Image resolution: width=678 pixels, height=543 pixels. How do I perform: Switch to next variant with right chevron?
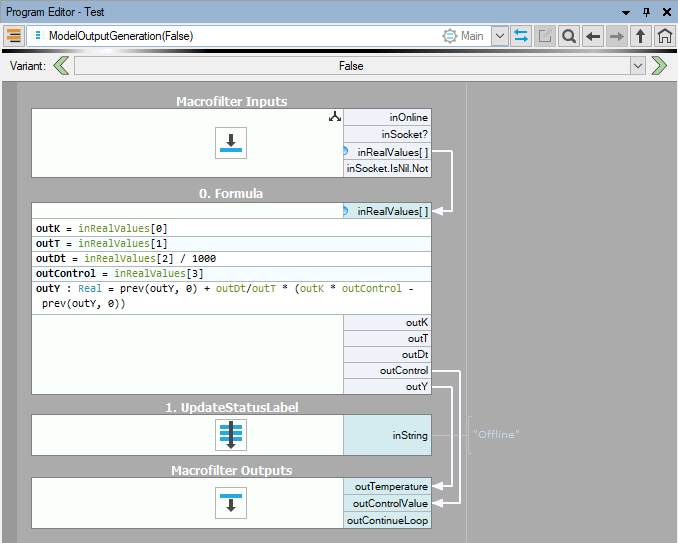click(659, 66)
